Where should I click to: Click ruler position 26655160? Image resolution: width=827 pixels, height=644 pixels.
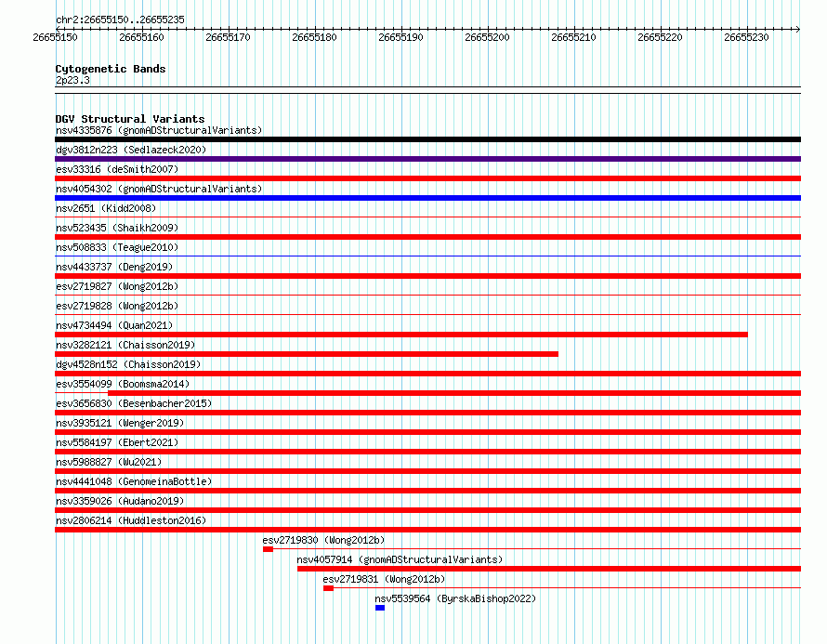(141, 37)
